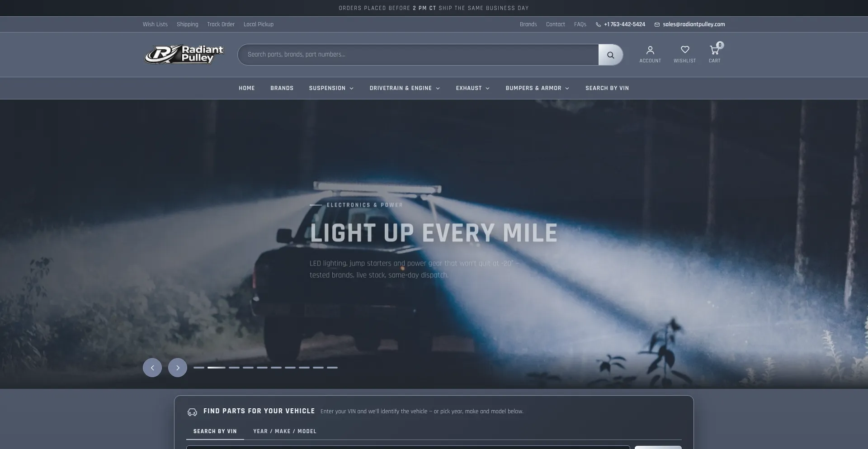The height and width of the screenshot is (449, 868).
Task: Select the Search by VIN tab
Action: click(215, 431)
